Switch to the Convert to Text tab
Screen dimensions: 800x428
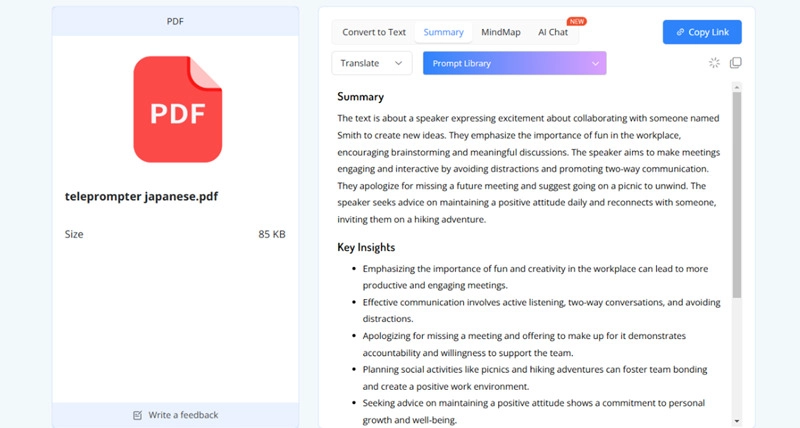(x=374, y=32)
